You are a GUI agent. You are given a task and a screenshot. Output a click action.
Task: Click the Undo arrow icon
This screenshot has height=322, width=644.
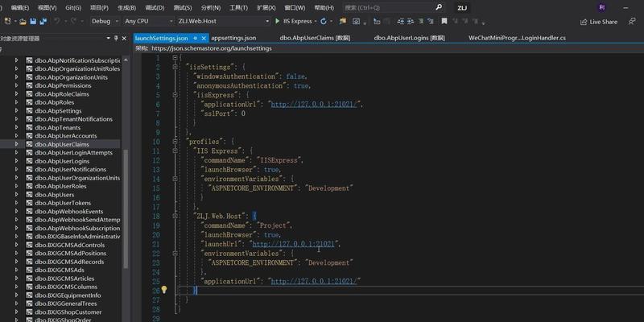(x=57, y=22)
